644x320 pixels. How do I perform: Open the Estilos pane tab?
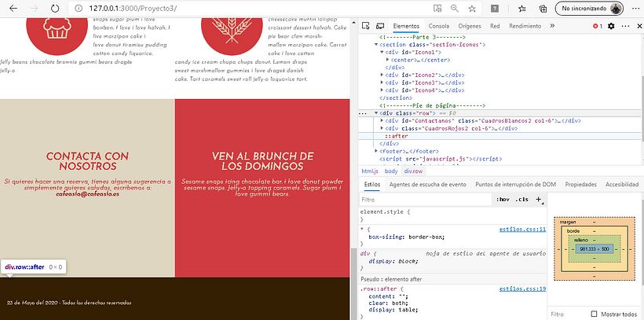click(372, 185)
